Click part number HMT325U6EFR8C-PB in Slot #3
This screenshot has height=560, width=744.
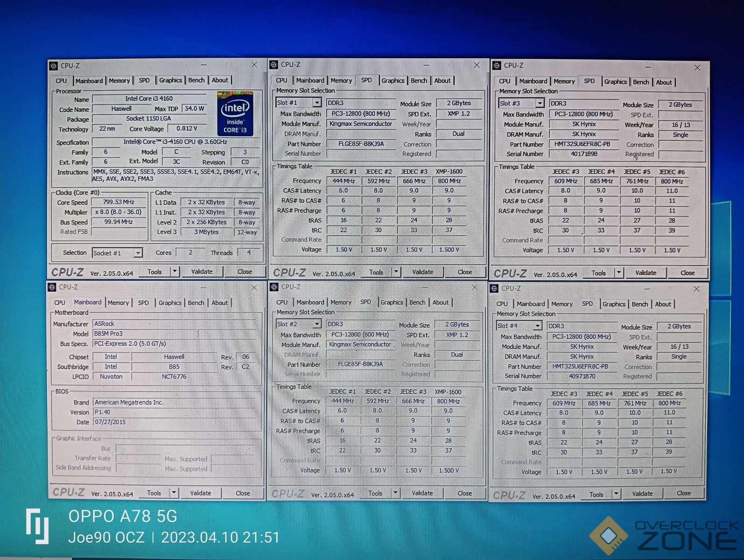point(583,144)
